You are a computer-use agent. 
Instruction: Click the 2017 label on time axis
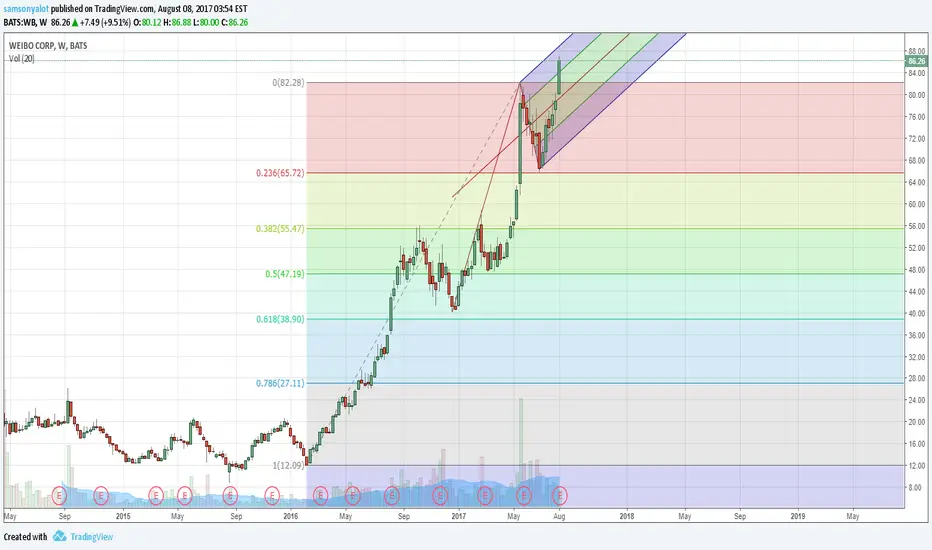[459, 516]
